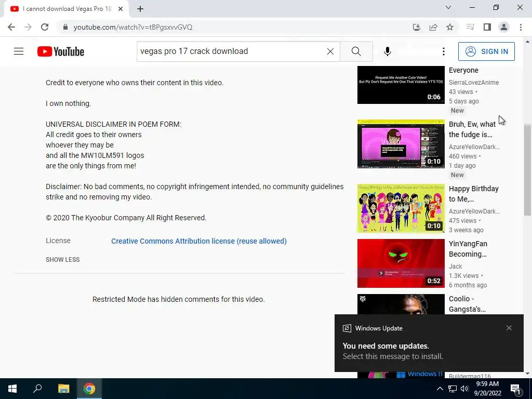Open the tab search chevron
The height and width of the screenshot is (399, 532).
coord(448,7)
